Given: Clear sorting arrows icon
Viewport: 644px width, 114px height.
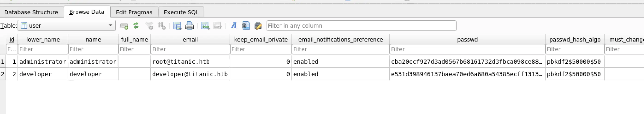Looking at the screenshot, I should 162,25.
